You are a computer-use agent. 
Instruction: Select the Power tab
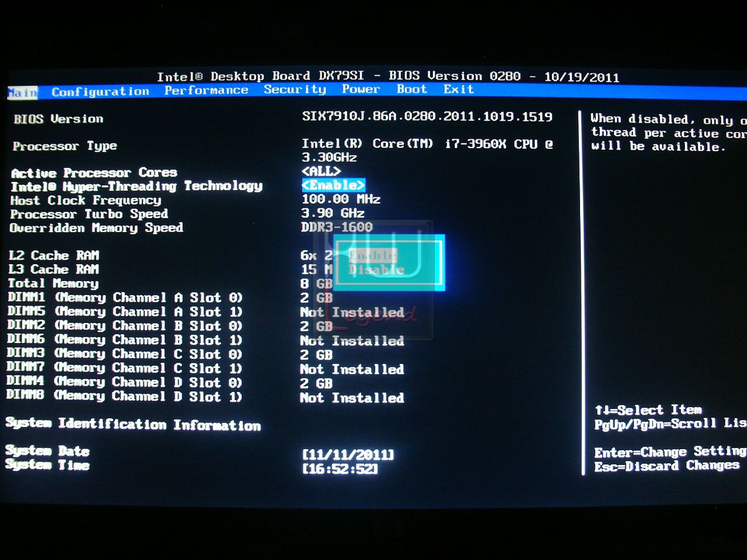coord(361,89)
